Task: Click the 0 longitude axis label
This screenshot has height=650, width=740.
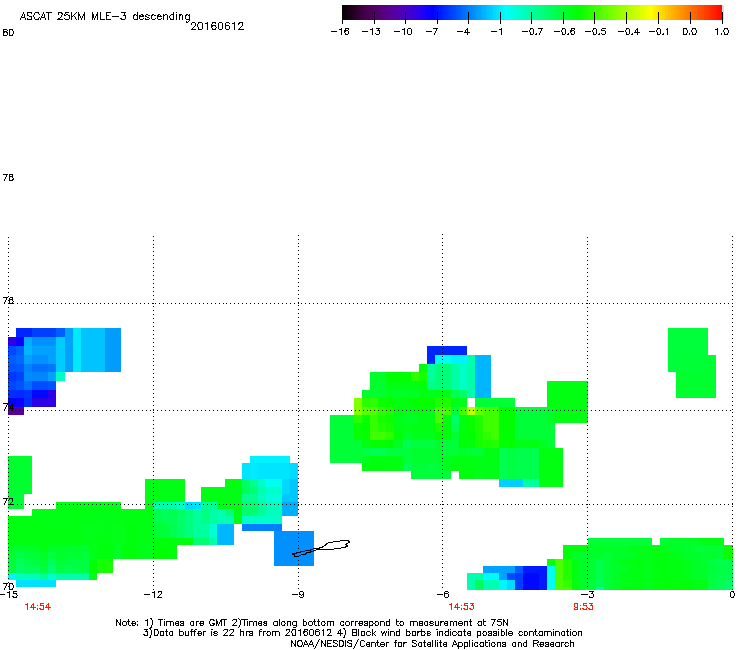Action: pyautogui.click(x=732, y=594)
